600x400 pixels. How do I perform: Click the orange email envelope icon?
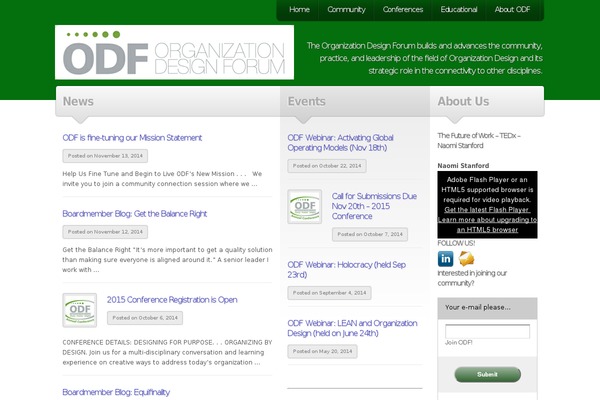click(466, 259)
